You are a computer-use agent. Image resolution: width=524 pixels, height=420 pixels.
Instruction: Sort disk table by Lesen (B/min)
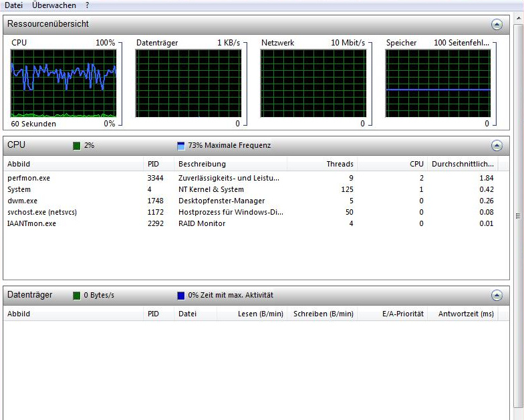252,314
